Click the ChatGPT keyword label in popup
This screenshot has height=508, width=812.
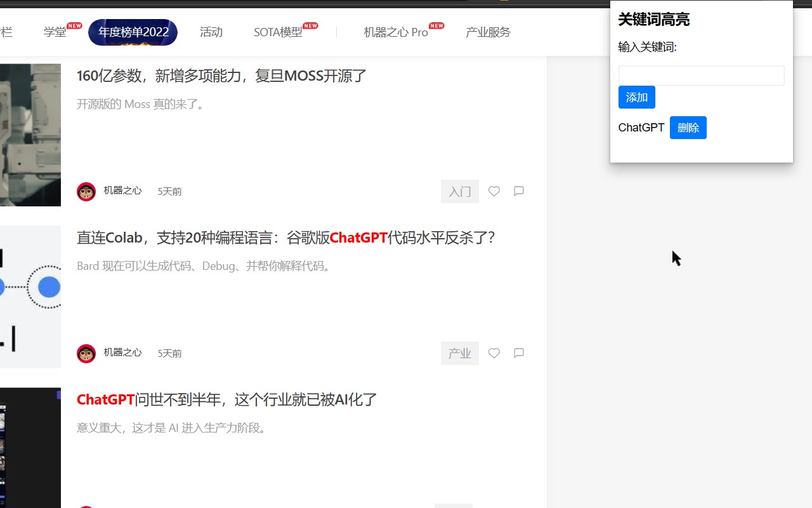641,128
